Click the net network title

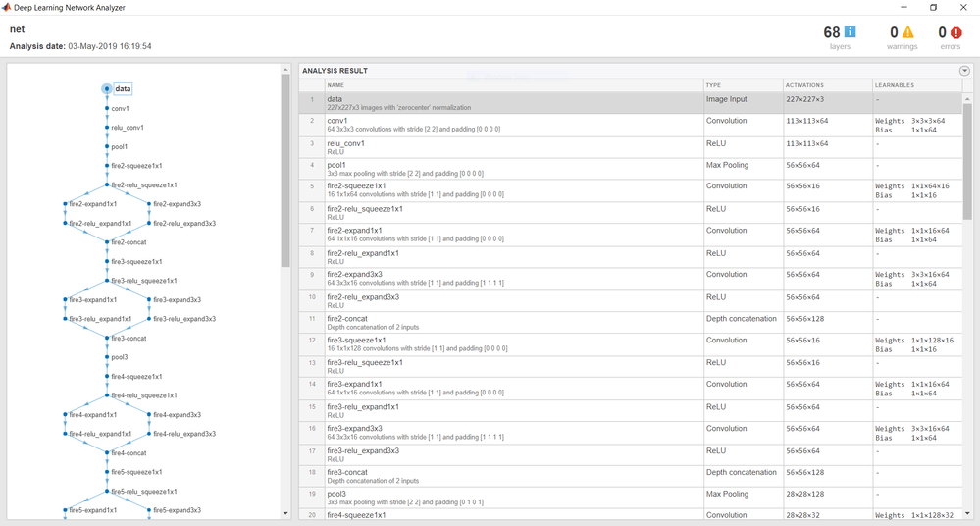(x=18, y=29)
